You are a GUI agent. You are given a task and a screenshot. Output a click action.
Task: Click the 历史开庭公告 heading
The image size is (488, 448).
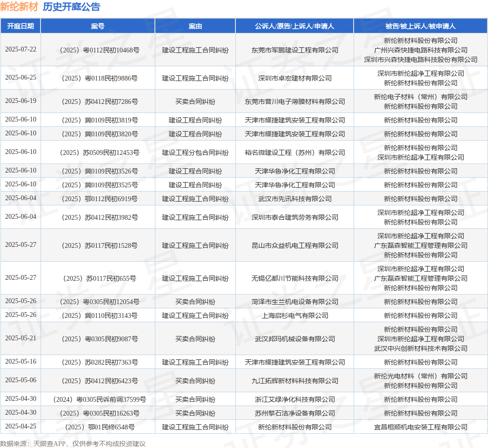pyautogui.click(x=71, y=7)
